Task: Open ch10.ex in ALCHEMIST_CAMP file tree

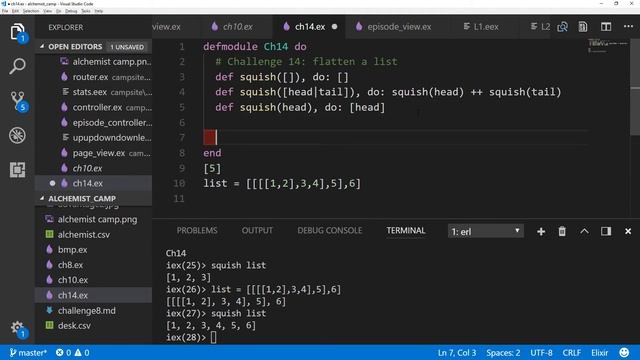Action: 94,280
